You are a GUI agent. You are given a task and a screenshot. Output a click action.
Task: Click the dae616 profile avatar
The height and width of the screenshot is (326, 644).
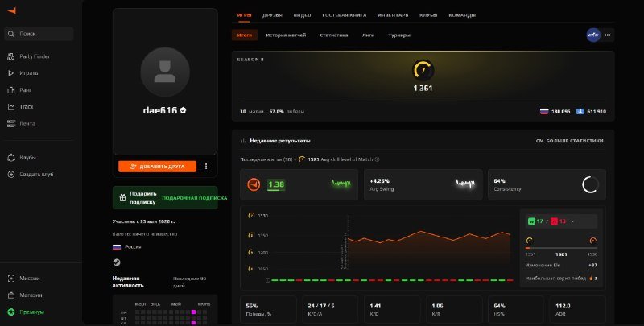tap(165, 72)
